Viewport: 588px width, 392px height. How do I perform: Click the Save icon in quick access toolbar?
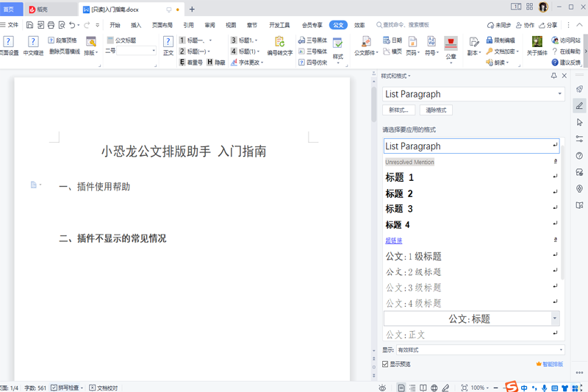pyautogui.click(x=29, y=25)
